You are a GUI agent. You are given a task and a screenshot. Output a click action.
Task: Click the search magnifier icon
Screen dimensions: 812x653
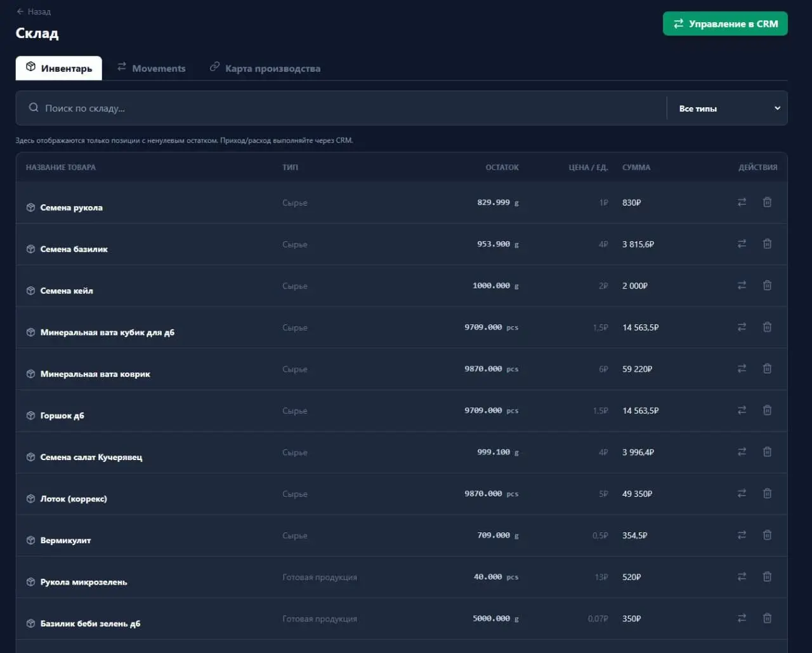click(34, 108)
